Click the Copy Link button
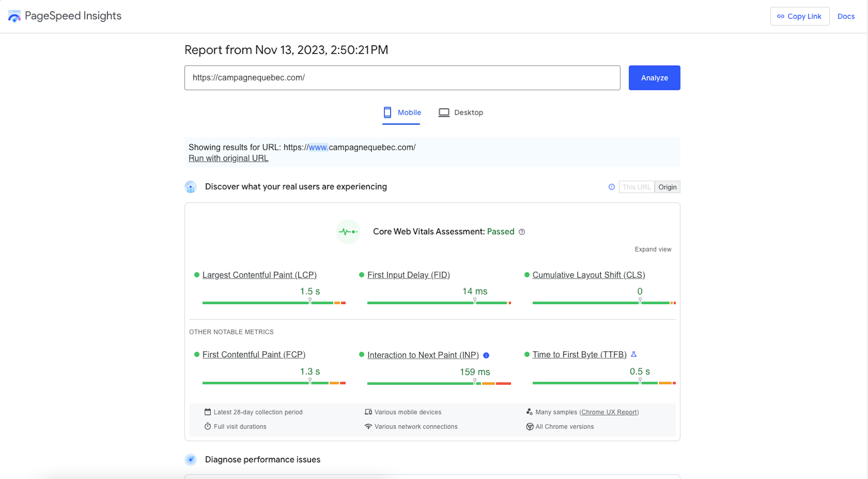Screen dimensions: 868x479 pyautogui.click(x=799, y=16)
